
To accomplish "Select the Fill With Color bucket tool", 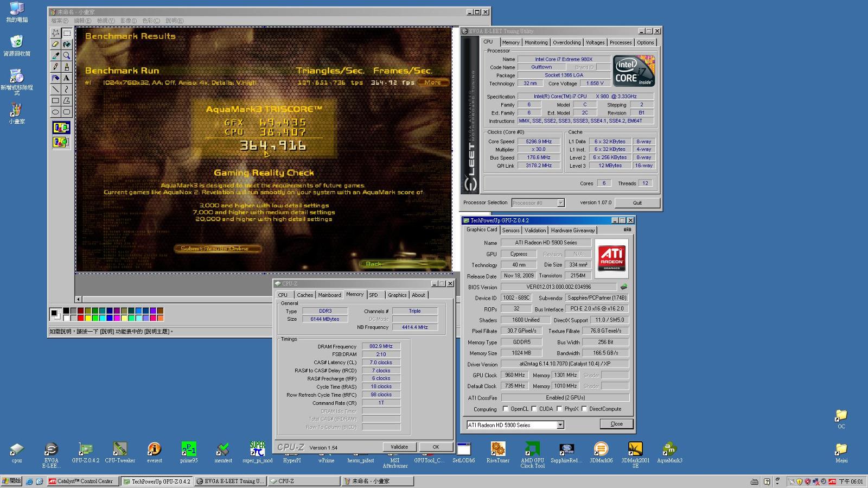I will 67,44.
